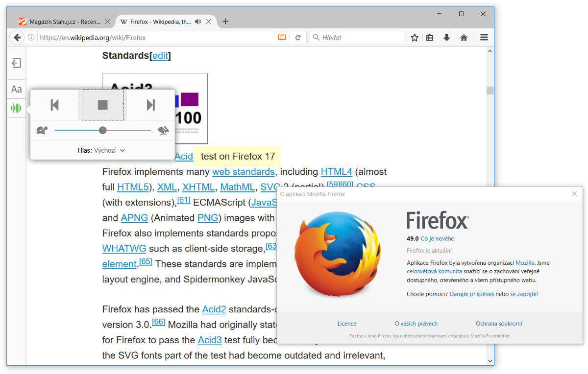Go back with the Back arrow button
Image resolution: width=588 pixels, height=374 pixels.
click(x=17, y=38)
